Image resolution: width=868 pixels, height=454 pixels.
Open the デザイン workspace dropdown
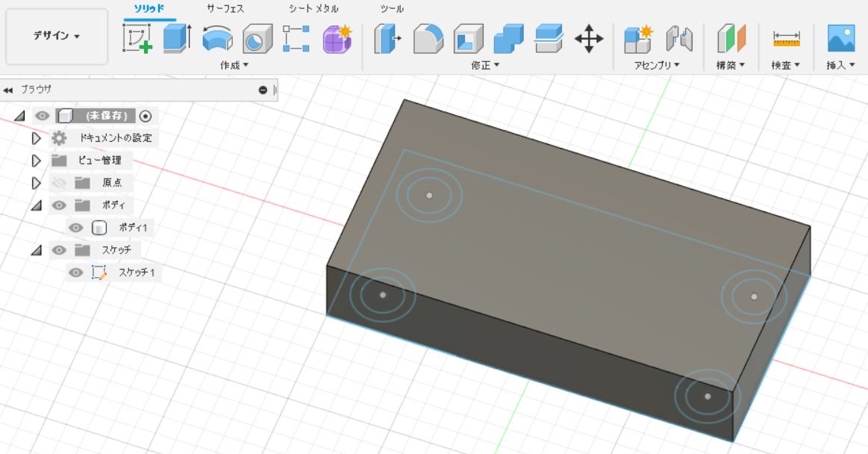(57, 36)
